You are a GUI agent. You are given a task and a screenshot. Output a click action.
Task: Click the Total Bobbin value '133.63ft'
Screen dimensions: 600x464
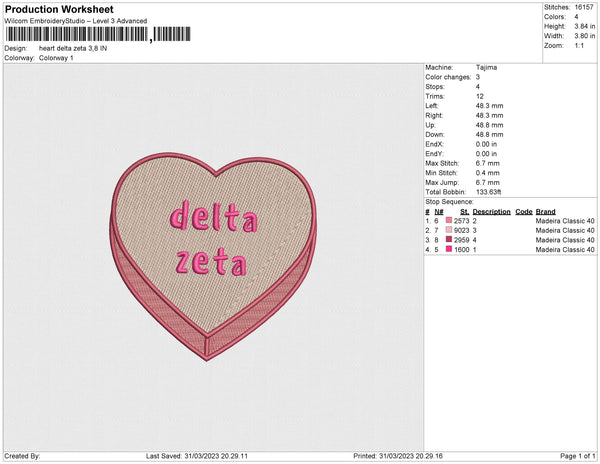click(488, 192)
